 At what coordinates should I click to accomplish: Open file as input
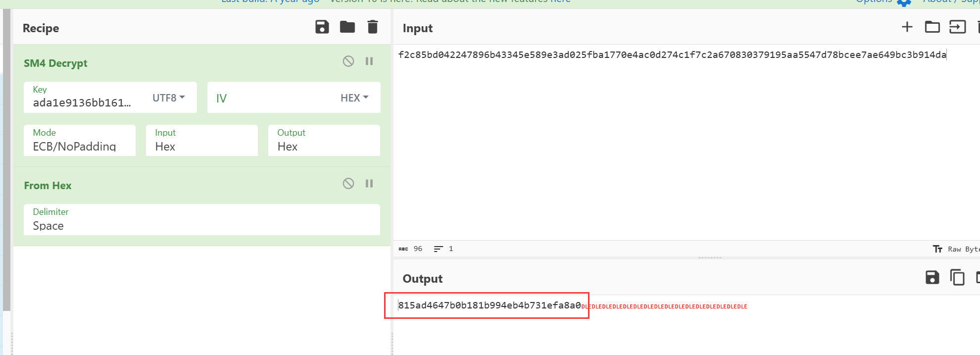pyautogui.click(x=958, y=27)
